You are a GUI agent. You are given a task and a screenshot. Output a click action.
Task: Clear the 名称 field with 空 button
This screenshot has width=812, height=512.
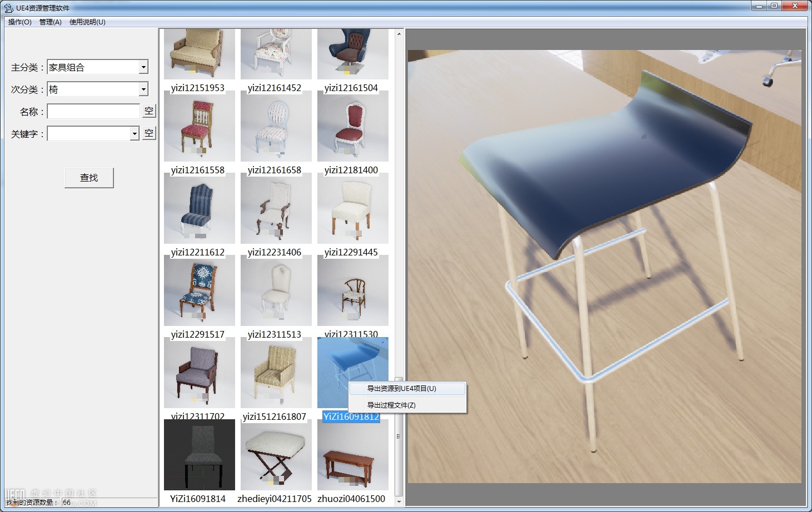coord(149,111)
